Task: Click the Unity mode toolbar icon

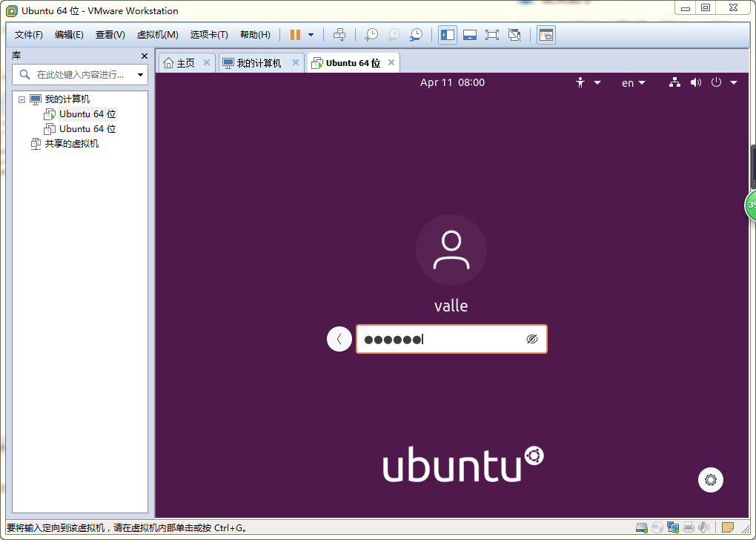Action: click(x=514, y=35)
